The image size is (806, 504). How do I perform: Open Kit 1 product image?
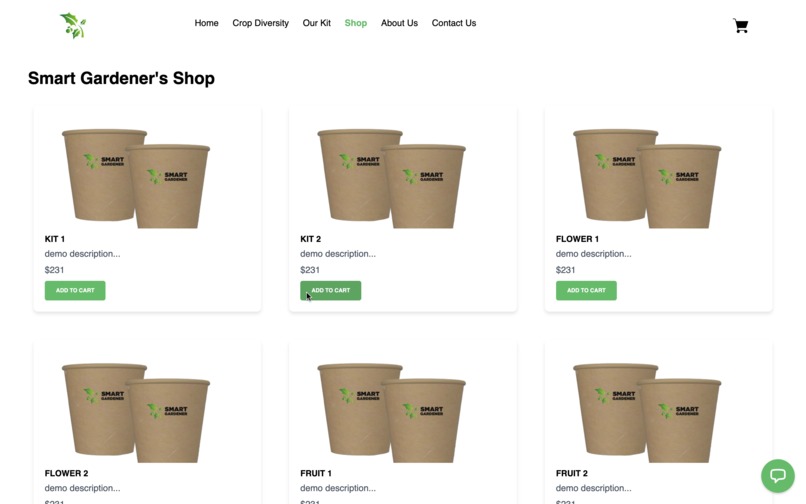point(136,178)
